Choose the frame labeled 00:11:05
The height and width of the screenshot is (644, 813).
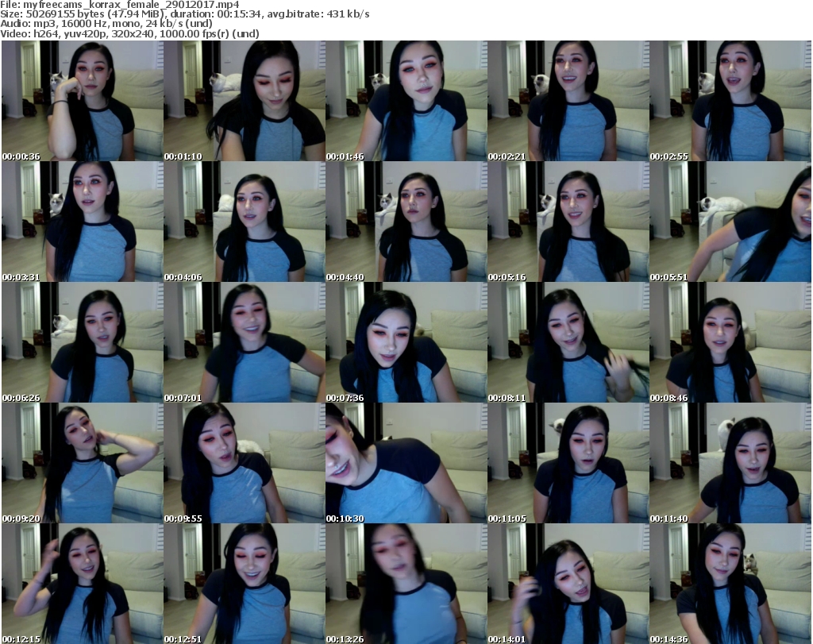click(x=568, y=463)
